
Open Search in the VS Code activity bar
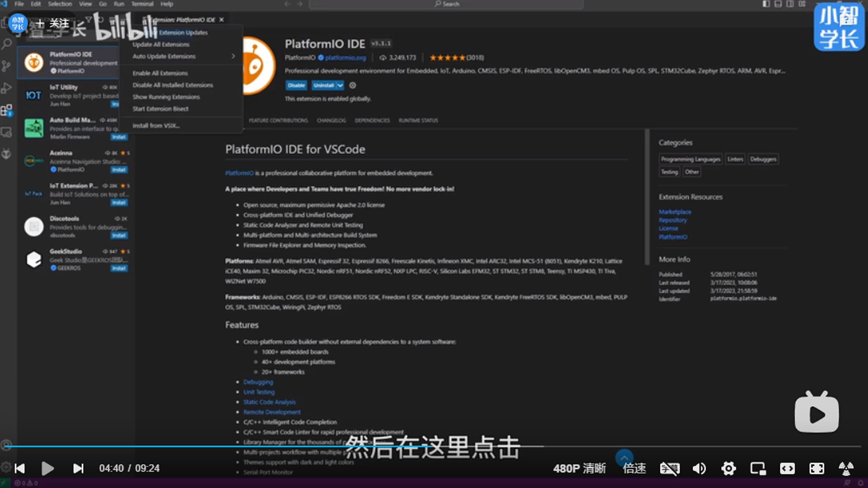(x=6, y=44)
